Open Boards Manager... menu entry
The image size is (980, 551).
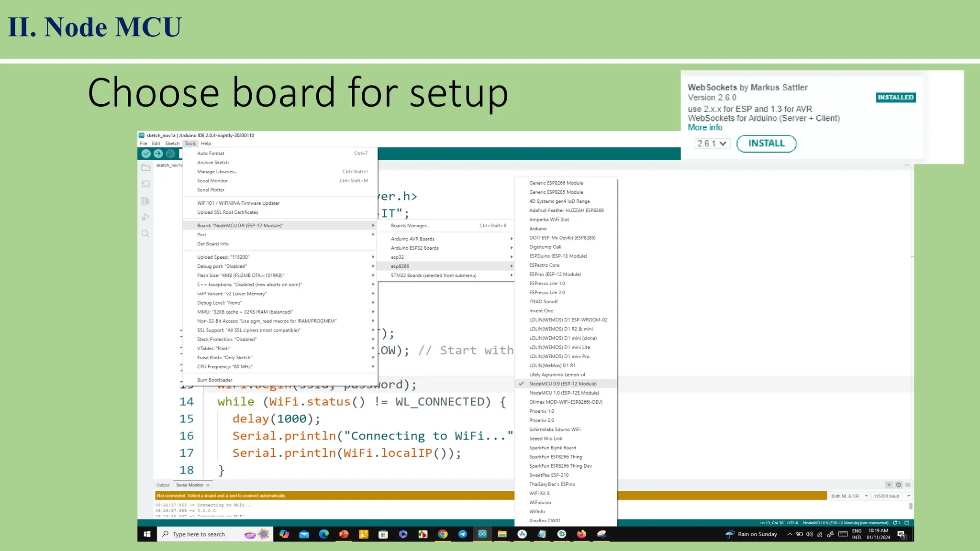pos(445,226)
